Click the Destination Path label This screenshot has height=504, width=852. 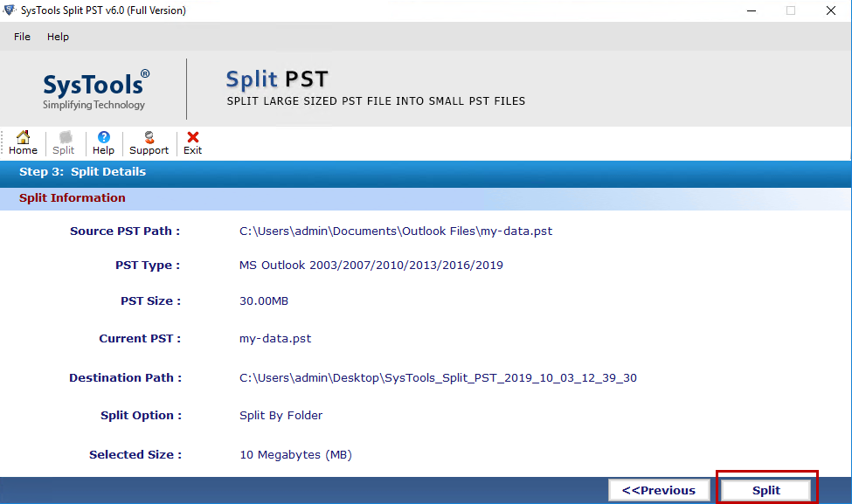point(126,377)
